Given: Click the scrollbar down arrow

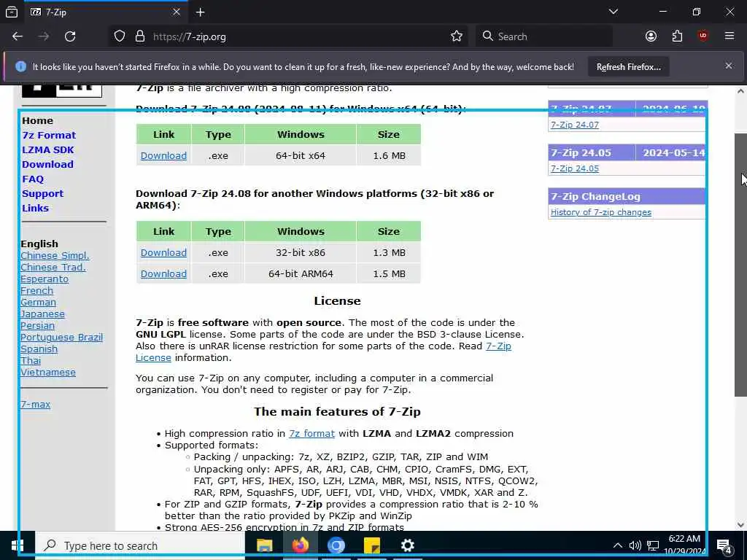Looking at the screenshot, I should (740, 525).
